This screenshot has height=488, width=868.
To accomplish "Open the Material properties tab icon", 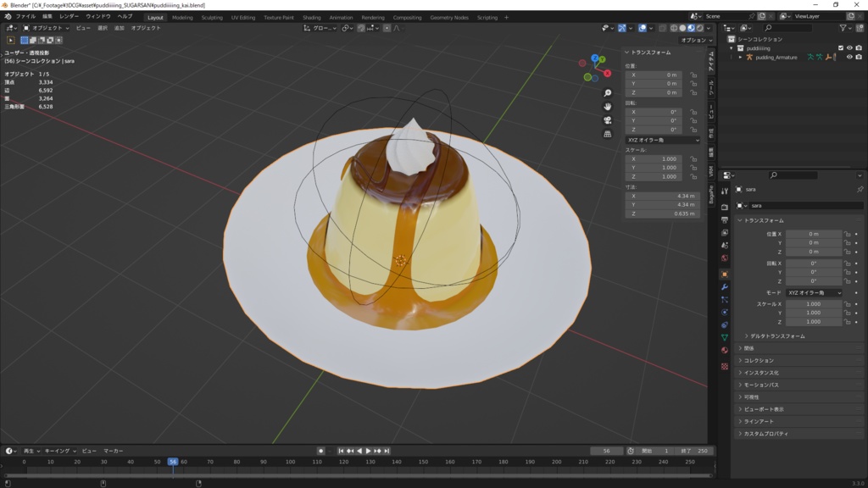I will coord(725,350).
